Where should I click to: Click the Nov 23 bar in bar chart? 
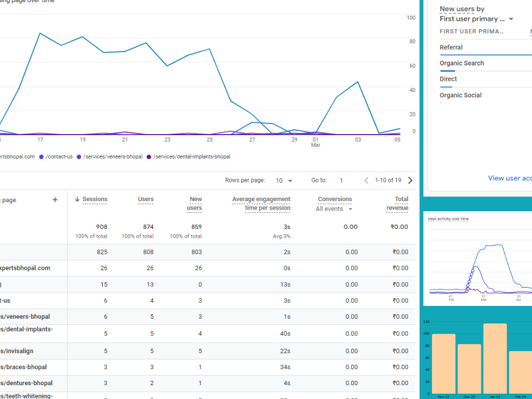pyautogui.click(x=444, y=364)
